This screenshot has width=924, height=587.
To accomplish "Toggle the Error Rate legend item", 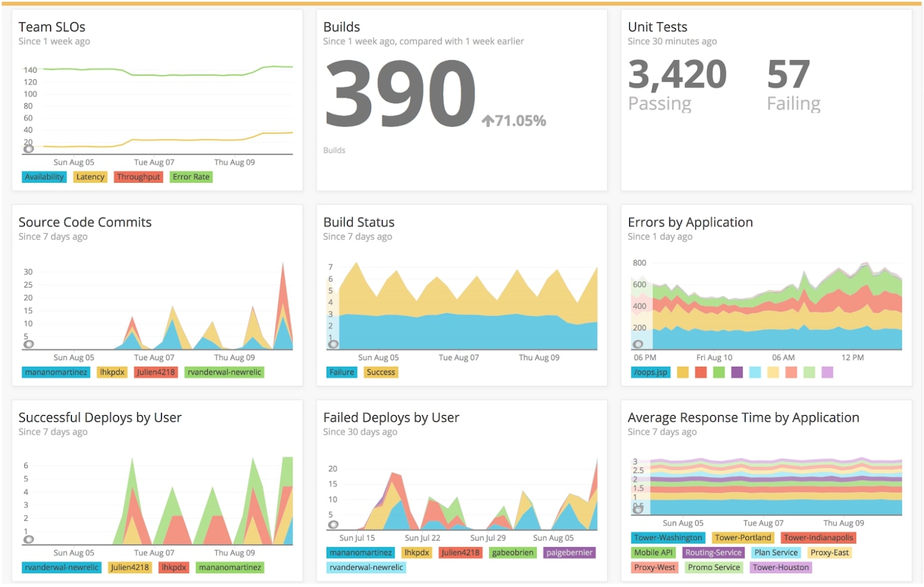I will (x=191, y=177).
